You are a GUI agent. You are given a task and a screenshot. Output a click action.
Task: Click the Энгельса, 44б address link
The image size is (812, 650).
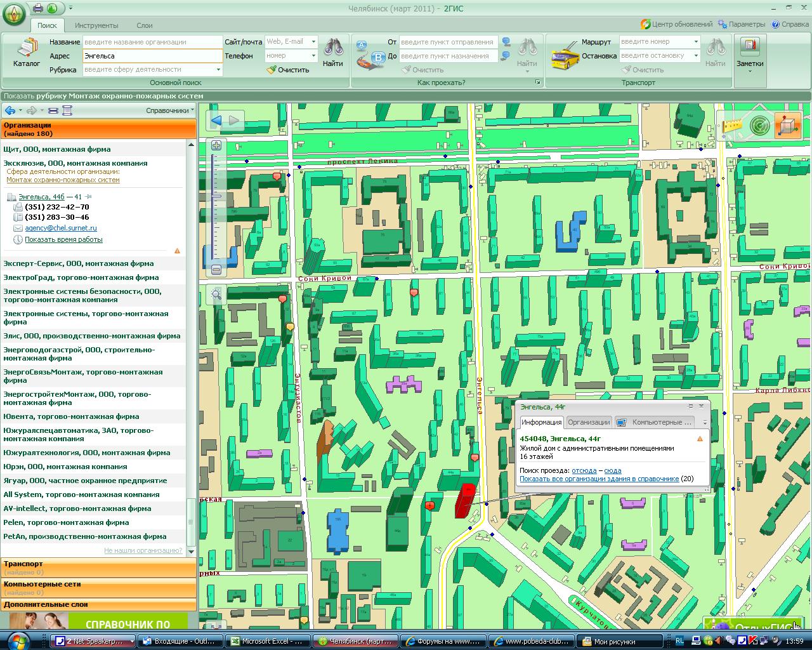coord(41,197)
